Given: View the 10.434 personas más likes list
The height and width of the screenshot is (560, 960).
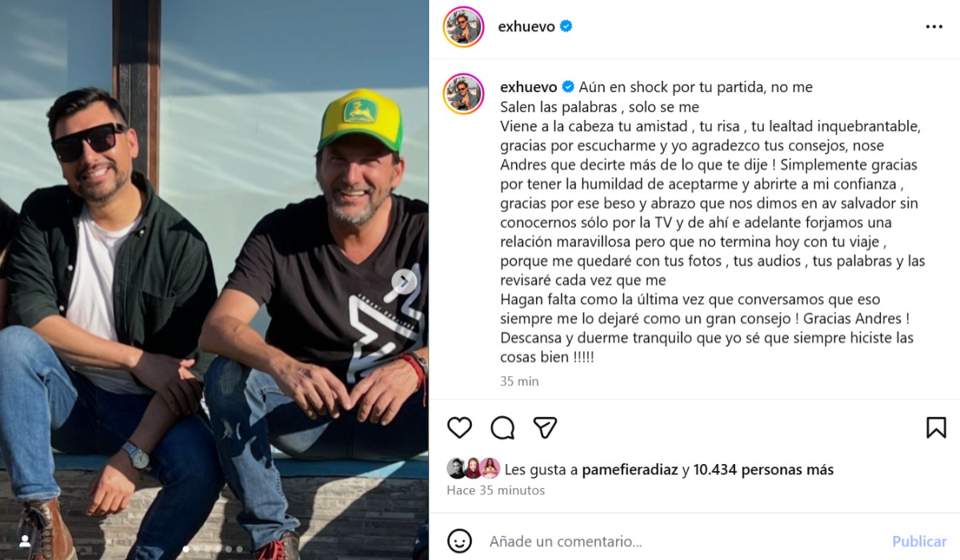Looking at the screenshot, I should click(x=763, y=470).
